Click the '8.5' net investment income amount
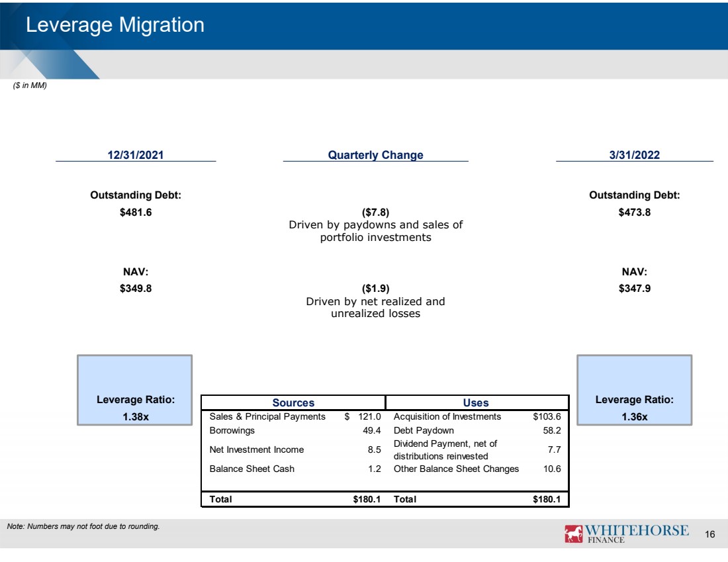728x562 pixels. click(x=374, y=449)
